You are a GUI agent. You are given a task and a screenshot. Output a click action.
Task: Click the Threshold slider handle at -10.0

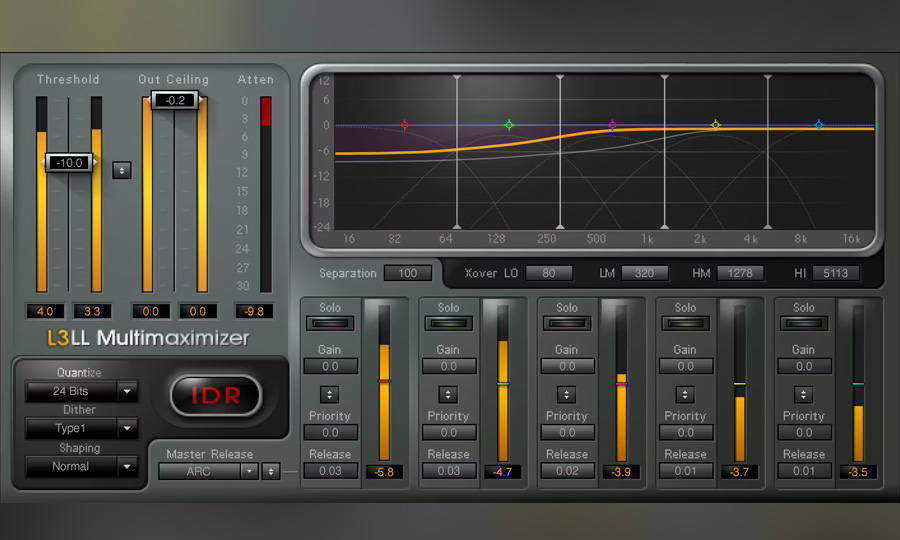tap(69, 162)
